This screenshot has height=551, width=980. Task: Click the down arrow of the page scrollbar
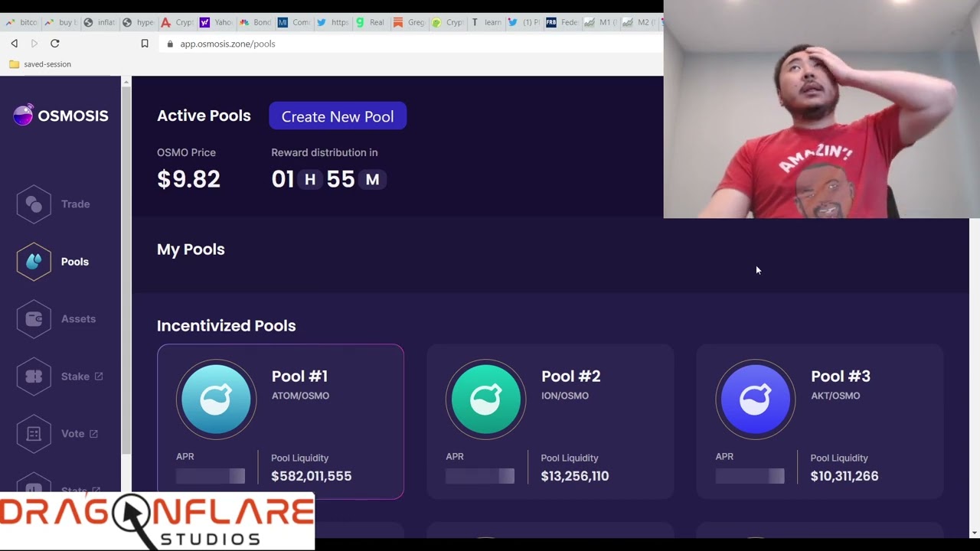tap(974, 533)
